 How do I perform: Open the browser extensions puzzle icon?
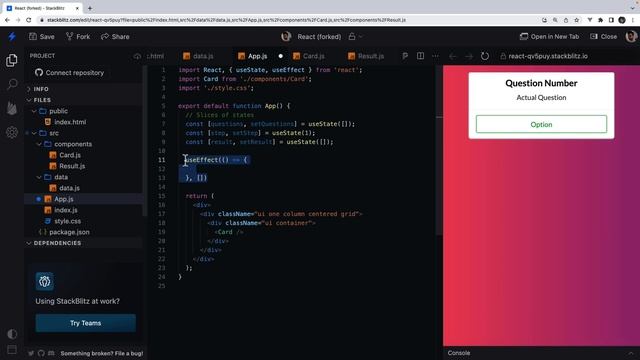click(x=600, y=20)
